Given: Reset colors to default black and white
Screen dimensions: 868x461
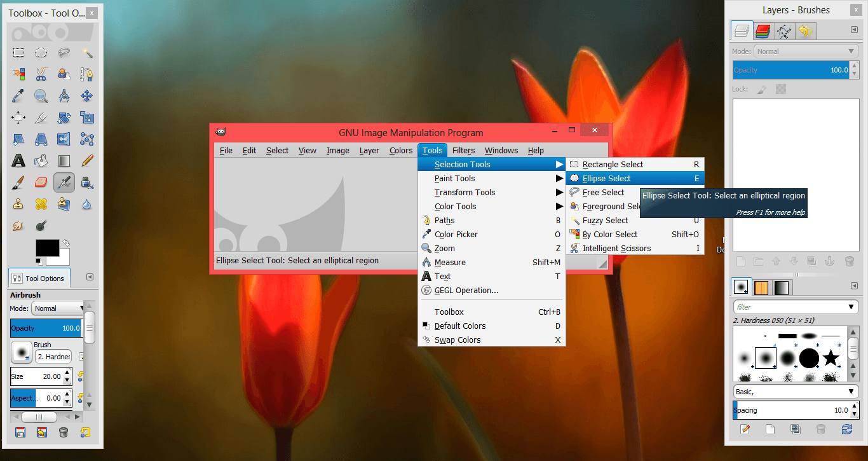Looking at the screenshot, I should click(39, 261).
